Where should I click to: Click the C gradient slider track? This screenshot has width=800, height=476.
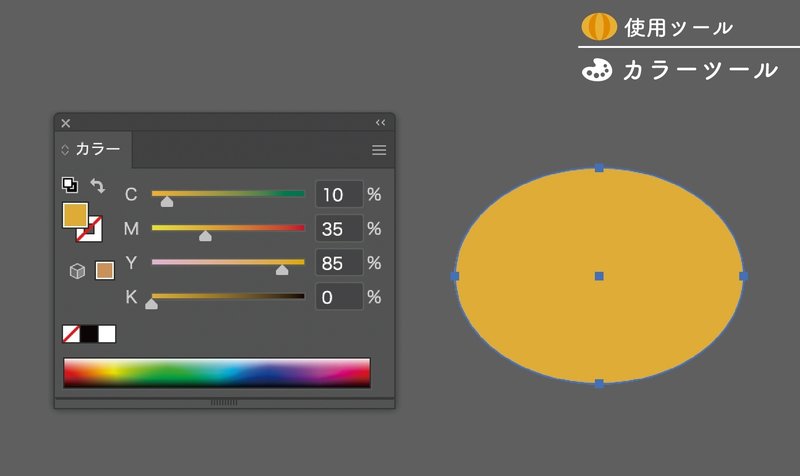coord(228,193)
